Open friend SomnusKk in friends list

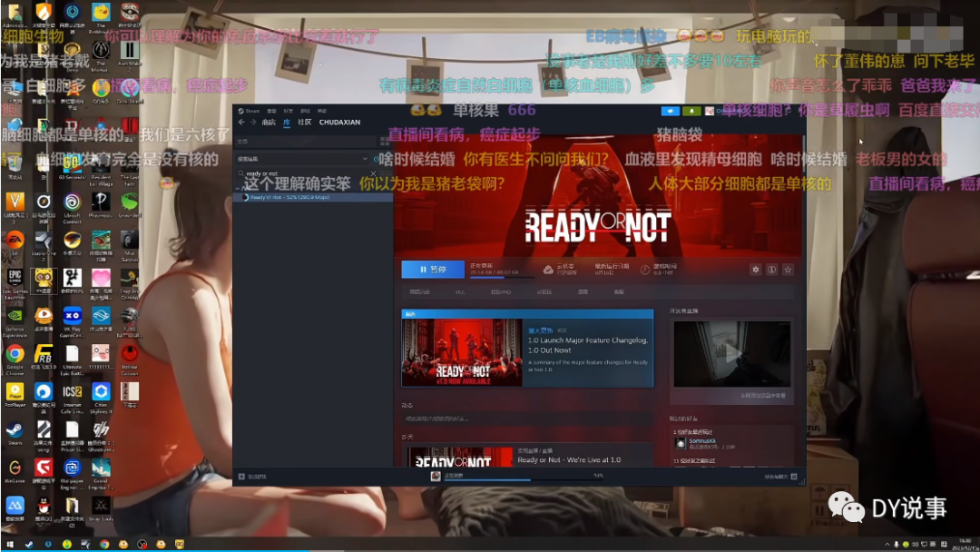click(703, 443)
